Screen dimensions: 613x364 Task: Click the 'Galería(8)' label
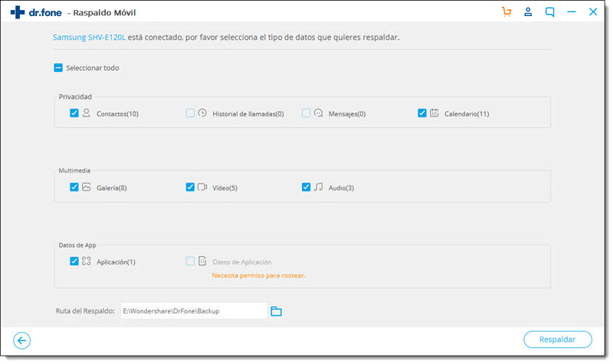112,188
